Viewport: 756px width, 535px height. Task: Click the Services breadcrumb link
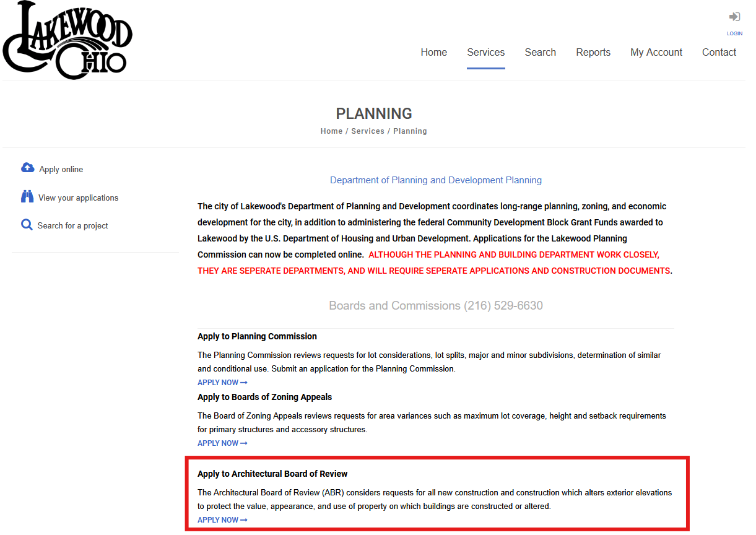pos(368,131)
